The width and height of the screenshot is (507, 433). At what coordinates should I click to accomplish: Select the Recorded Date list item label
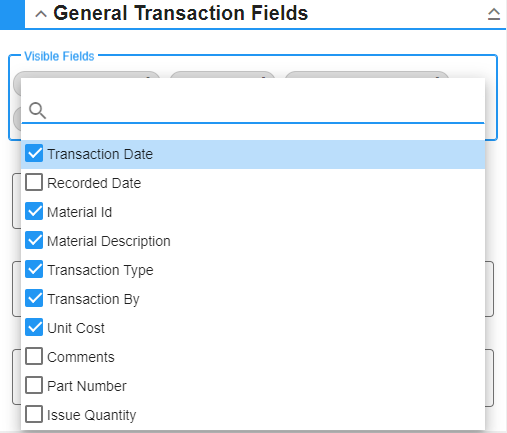point(94,183)
